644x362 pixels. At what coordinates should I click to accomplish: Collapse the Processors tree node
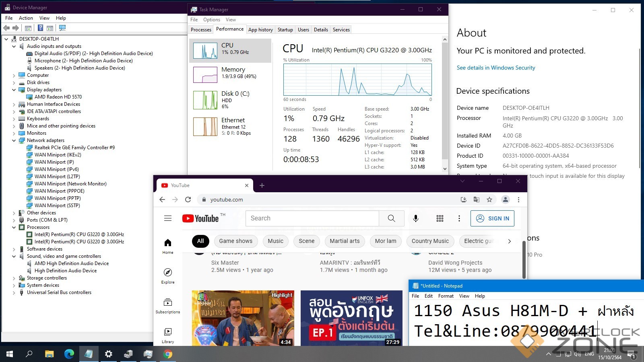click(x=14, y=227)
